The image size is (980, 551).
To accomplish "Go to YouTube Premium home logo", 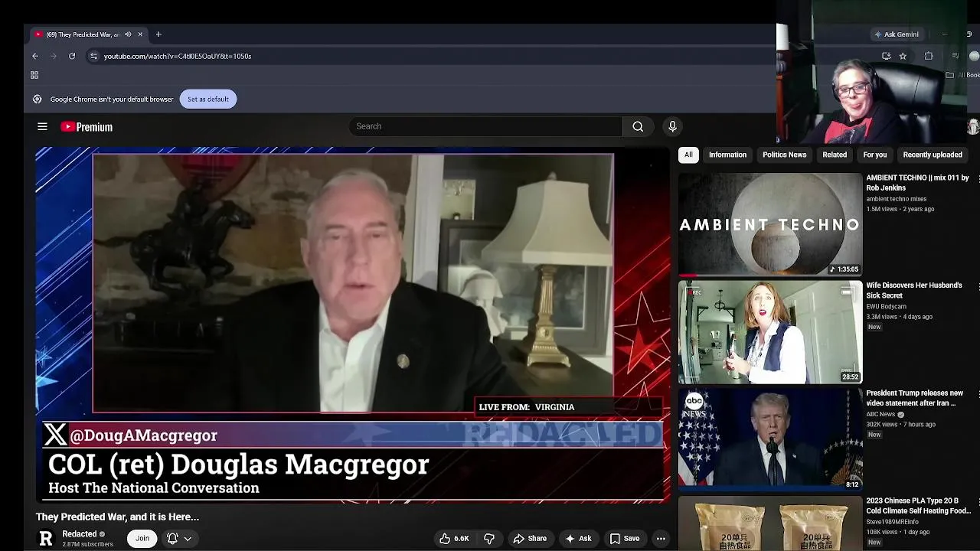I will 87,127.
